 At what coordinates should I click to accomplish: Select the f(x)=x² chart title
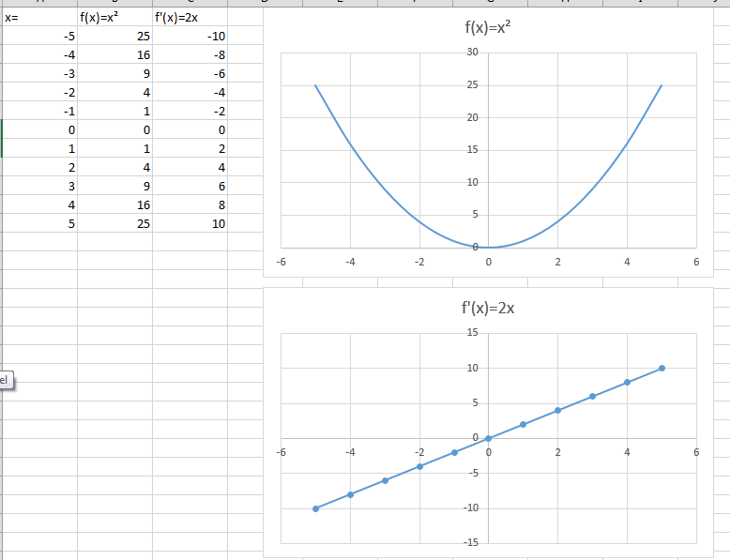(487, 27)
